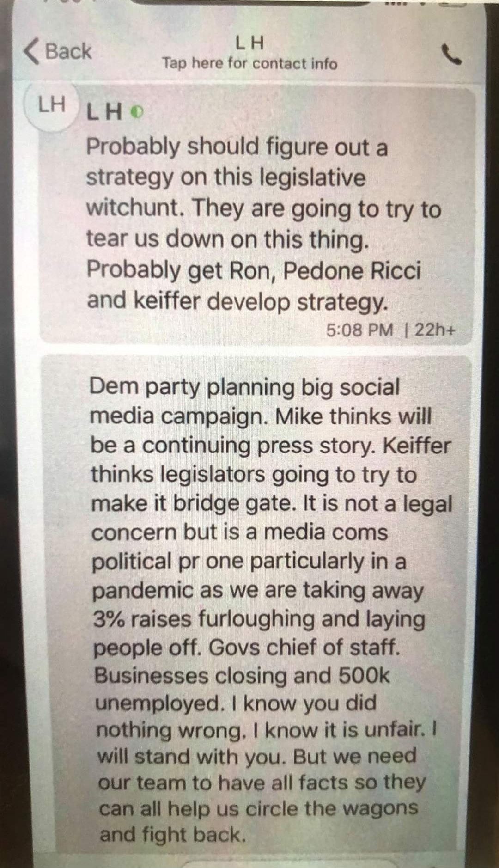The width and height of the screenshot is (499, 868).
Task: Open the round LH avatar circle
Action: pos(52,105)
